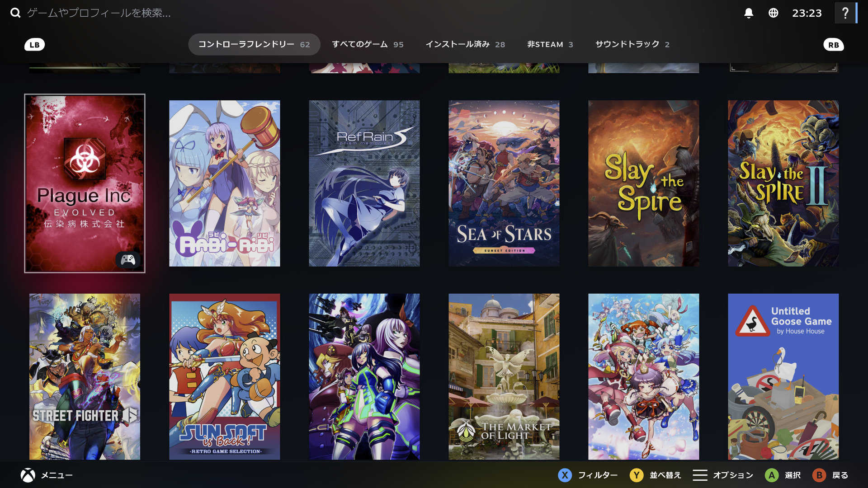
Task: Switch to the コントローラフレンドリー tab
Action: (x=254, y=44)
